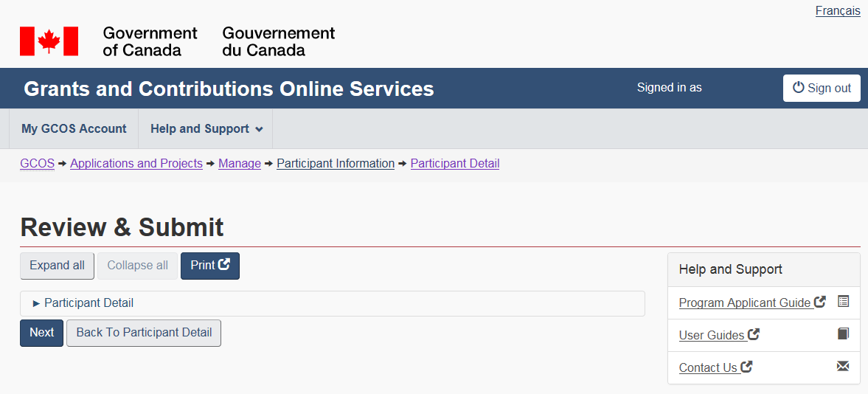The height and width of the screenshot is (394, 868).
Task: Expand the Participant Detail section
Action: point(88,303)
